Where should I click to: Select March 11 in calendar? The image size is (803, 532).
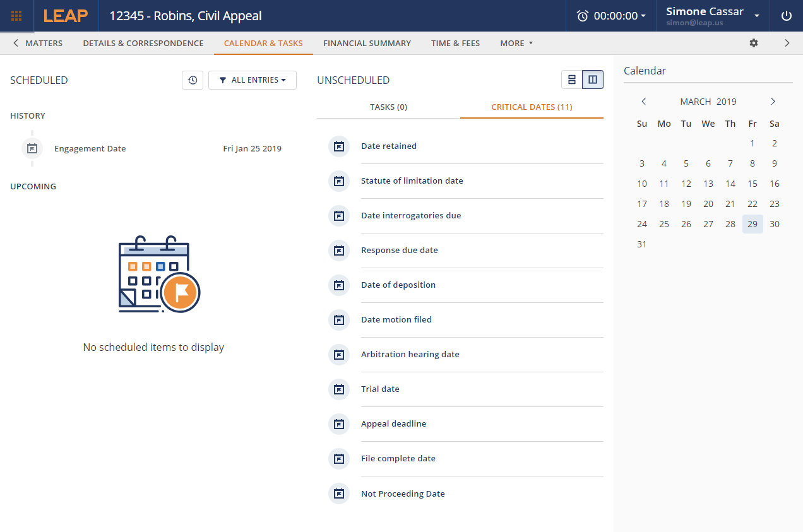[664, 184]
